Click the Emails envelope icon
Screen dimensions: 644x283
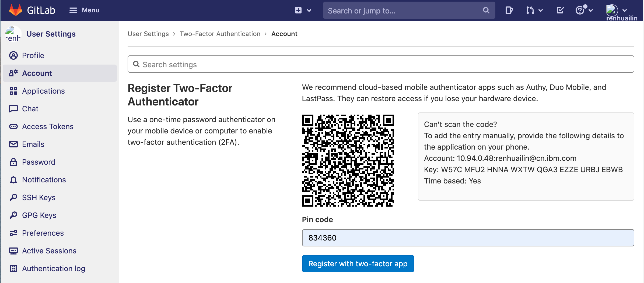pos(13,144)
